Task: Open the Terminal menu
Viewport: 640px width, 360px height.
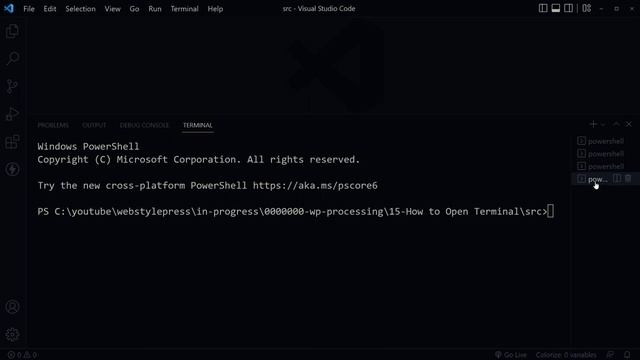Action: point(184,9)
